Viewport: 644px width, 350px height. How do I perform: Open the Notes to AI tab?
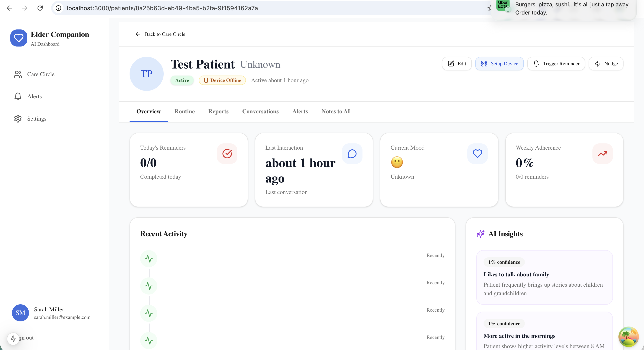coord(335,111)
